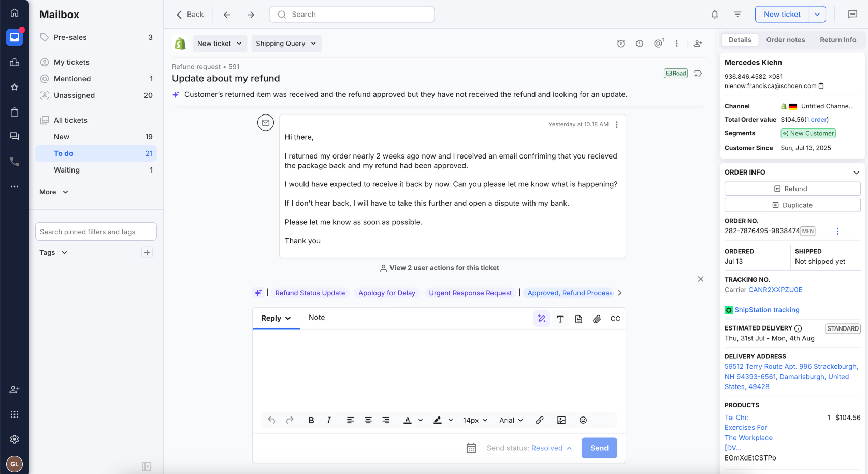
Task: Toggle bold formatting in the reply editor
Action: 311,420
